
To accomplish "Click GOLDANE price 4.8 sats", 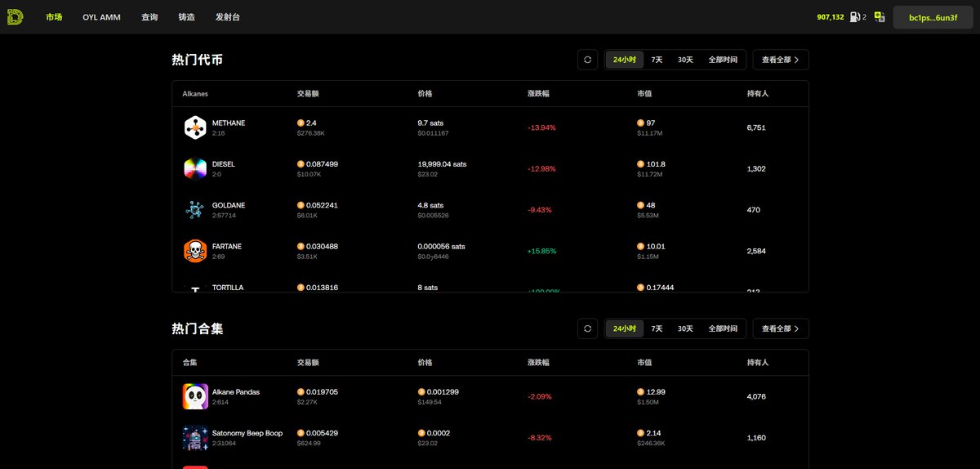I will [x=430, y=205].
